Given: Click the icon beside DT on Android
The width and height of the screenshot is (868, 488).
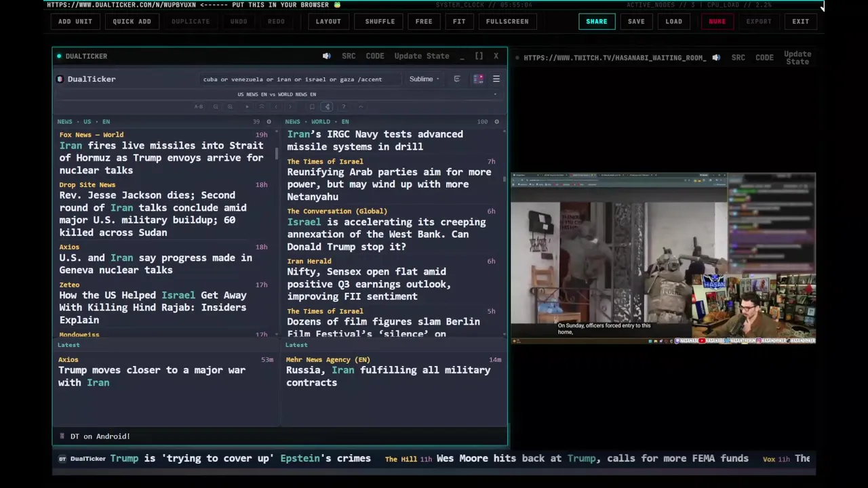Looking at the screenshot, I should pos(62,436).
